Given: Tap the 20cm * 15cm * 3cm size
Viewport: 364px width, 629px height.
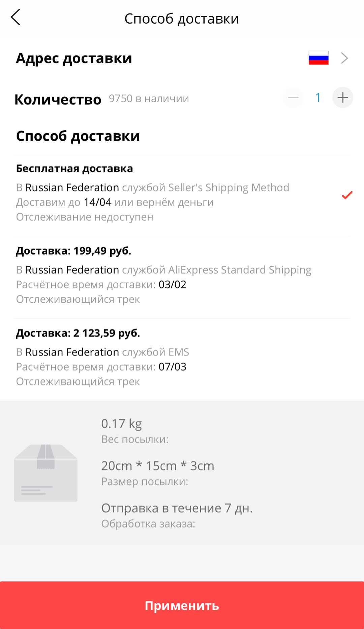Looking at the screenshot, I should [158, 466].
